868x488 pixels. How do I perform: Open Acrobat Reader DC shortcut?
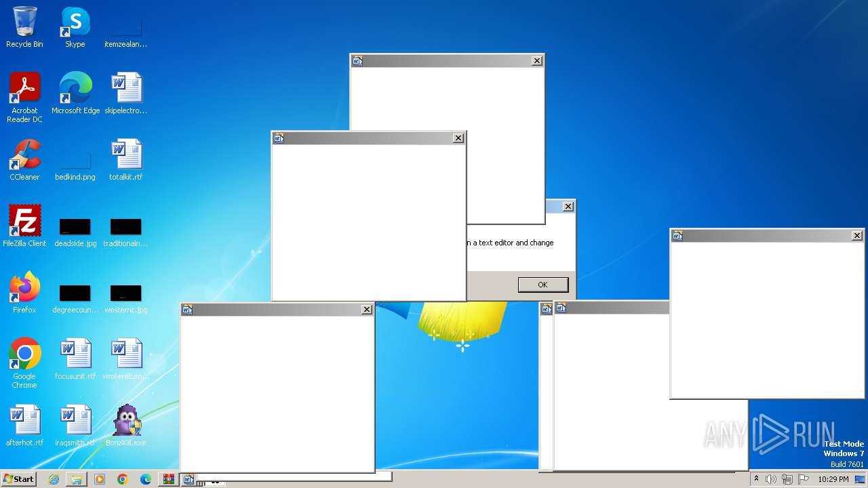click(24, 98)
